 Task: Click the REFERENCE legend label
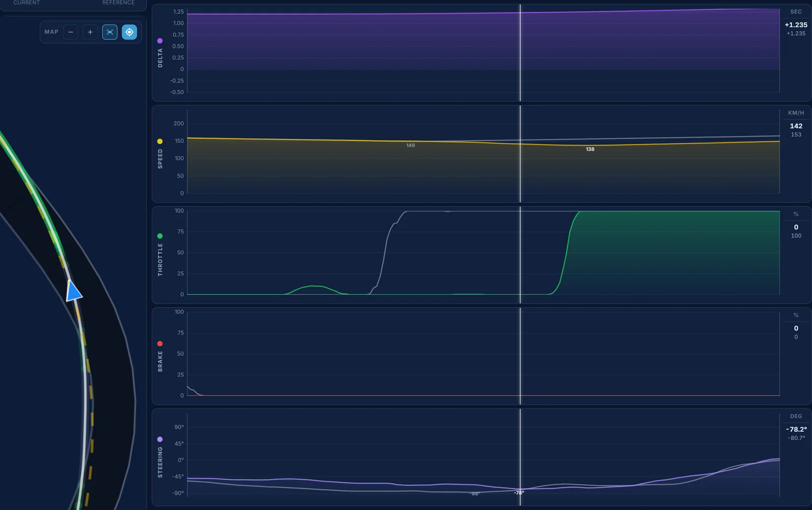[118, 3]
